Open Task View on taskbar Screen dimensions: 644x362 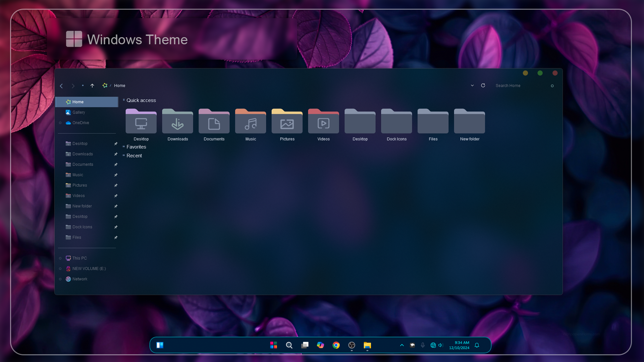[x=305, y=345]
